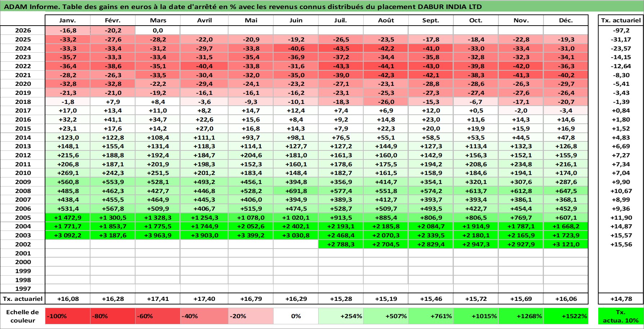
Task: Click the +15,57 actuarial rate for 2003
Action: coord(621,235)
